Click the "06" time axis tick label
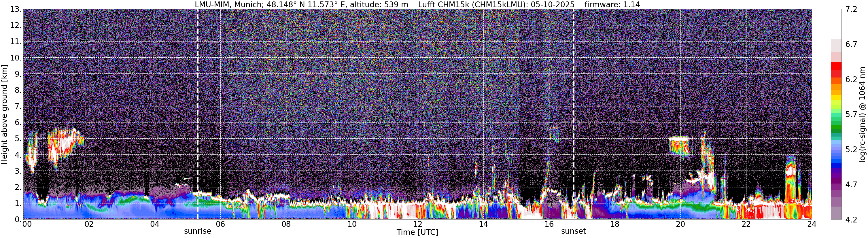This screenshot has width=868, height=238. [220, 224]
